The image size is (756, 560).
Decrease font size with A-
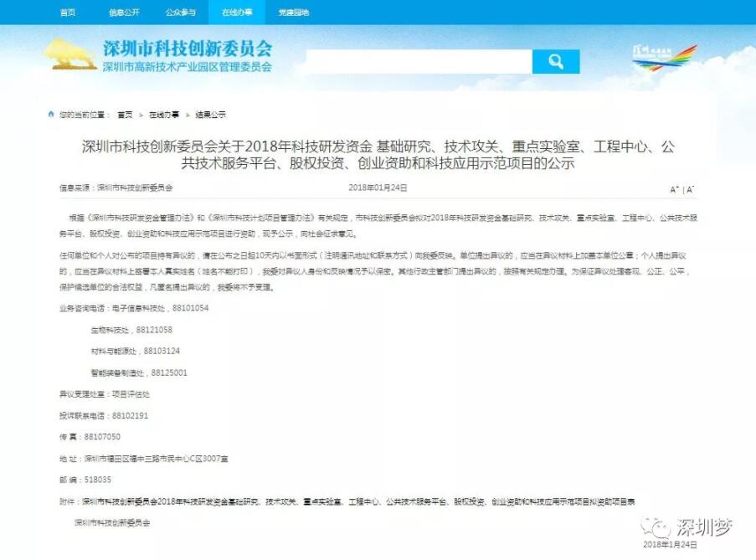click(x=691, y=189)
